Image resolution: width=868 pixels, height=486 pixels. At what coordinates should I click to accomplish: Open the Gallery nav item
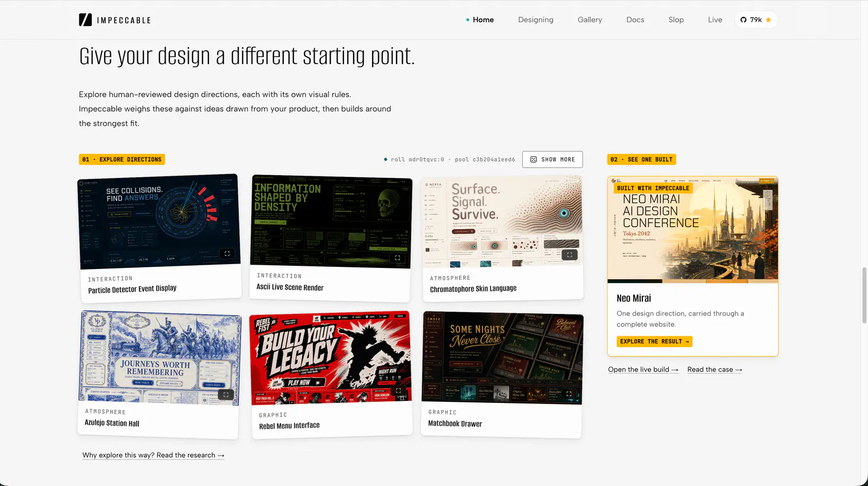coord(590,20)
